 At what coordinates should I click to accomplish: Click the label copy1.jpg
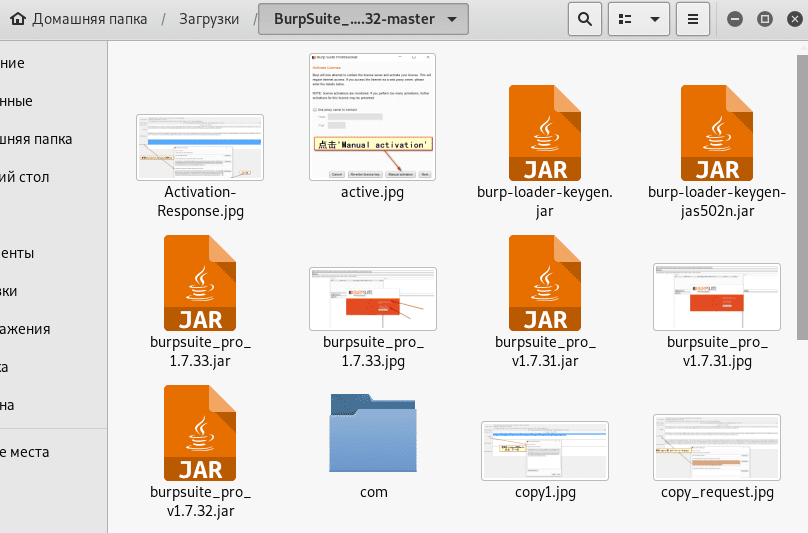[545, 493]
